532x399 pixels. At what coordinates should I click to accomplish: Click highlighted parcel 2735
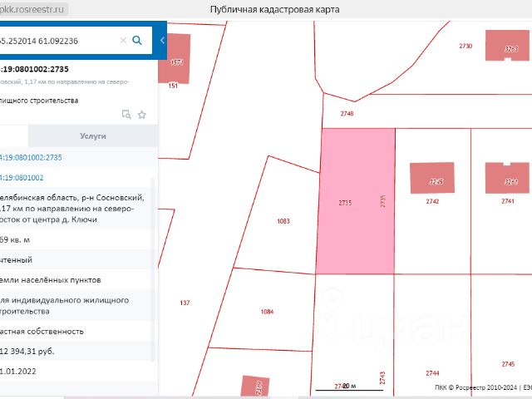(356, 201)
